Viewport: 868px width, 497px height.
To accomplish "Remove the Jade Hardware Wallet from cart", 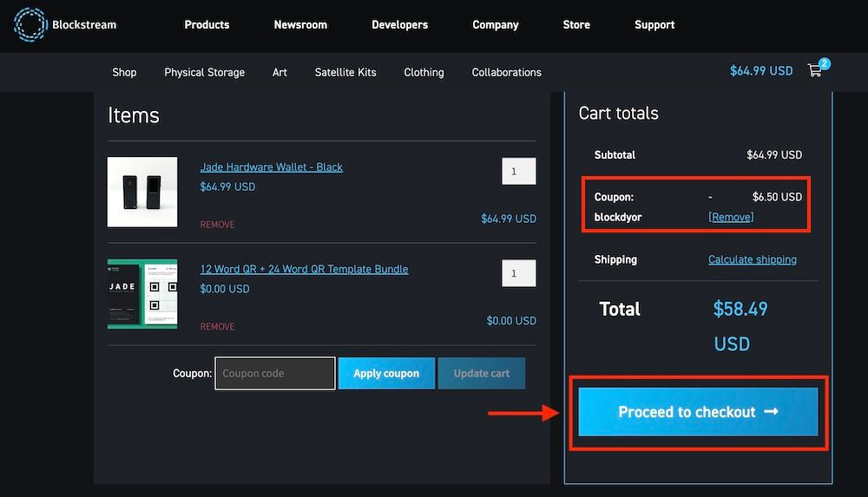I will point(217,225).
